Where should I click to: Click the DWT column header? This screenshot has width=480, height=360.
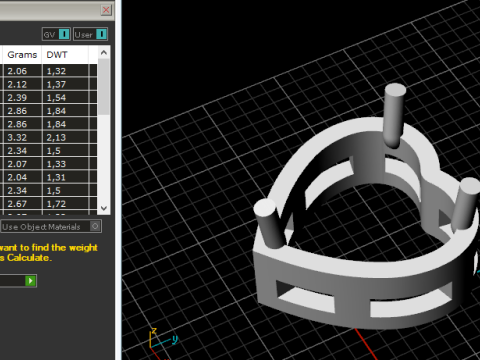[x=65, y=55]
